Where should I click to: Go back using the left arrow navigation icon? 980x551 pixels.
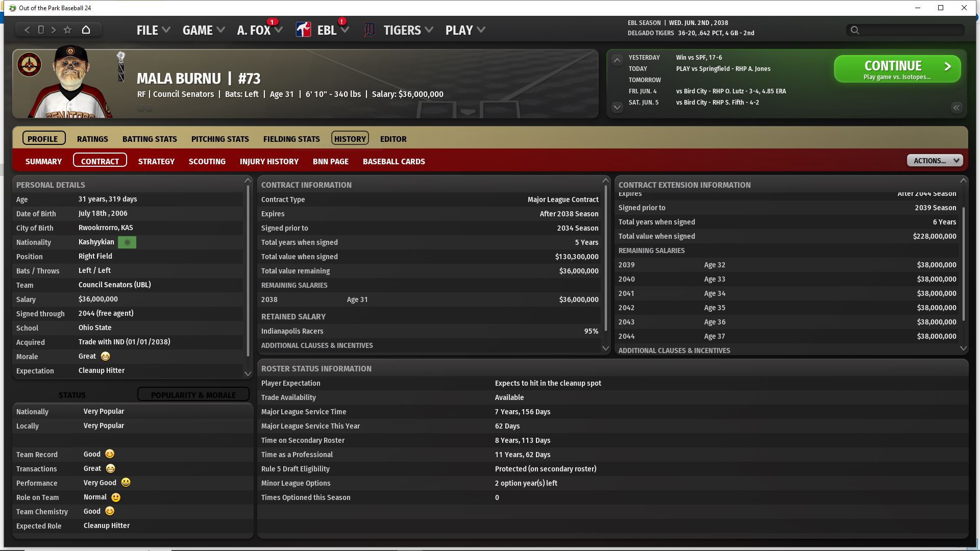point(28,30)
